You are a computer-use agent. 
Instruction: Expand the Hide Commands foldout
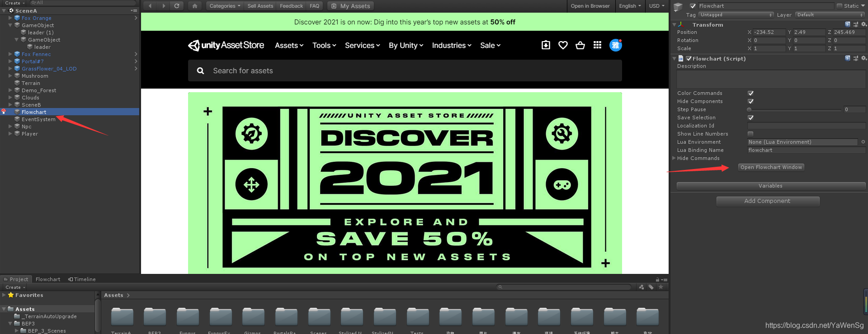pyautogui.click(x=674, y=158)
